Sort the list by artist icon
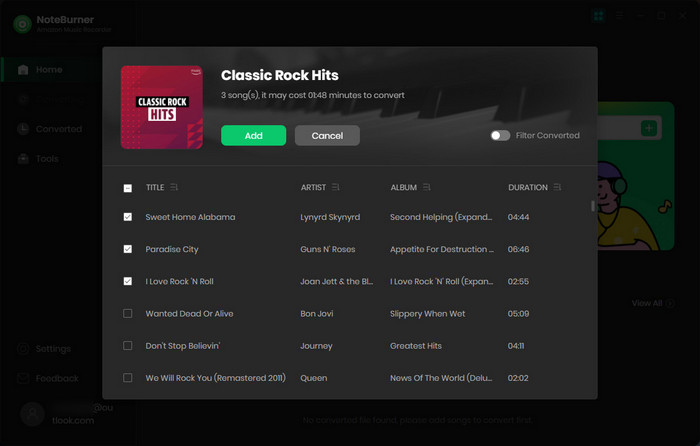This screenshot has width=700, height=446. (x=336, y=188)
